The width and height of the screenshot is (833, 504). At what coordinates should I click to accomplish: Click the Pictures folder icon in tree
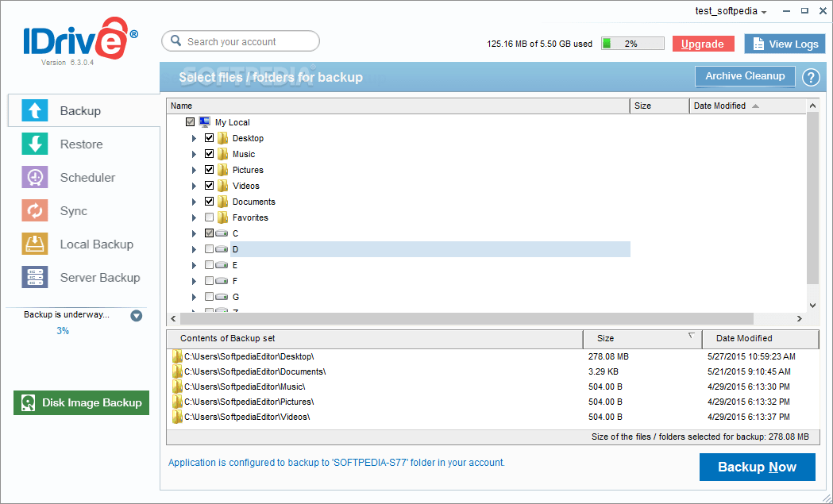[222, 170]
